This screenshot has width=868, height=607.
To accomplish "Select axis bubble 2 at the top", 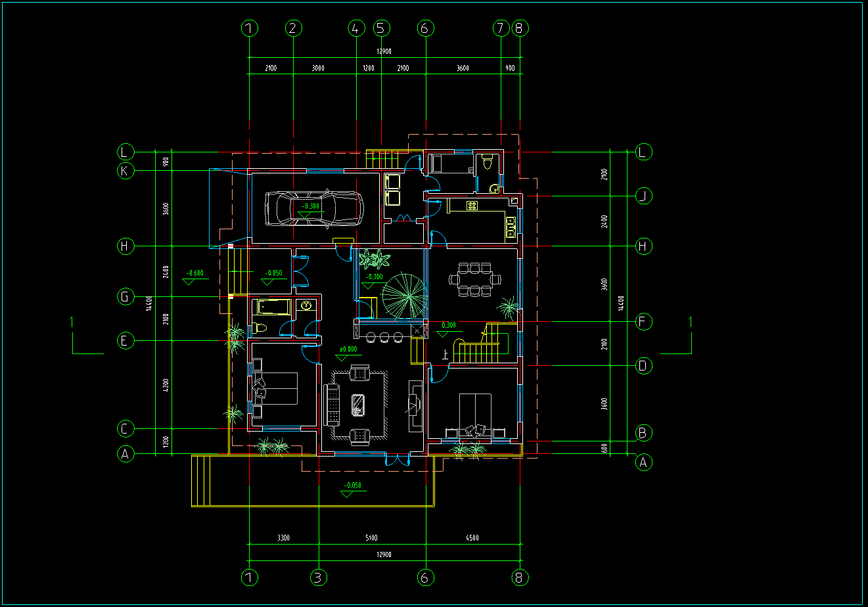I will pos(293,28).
